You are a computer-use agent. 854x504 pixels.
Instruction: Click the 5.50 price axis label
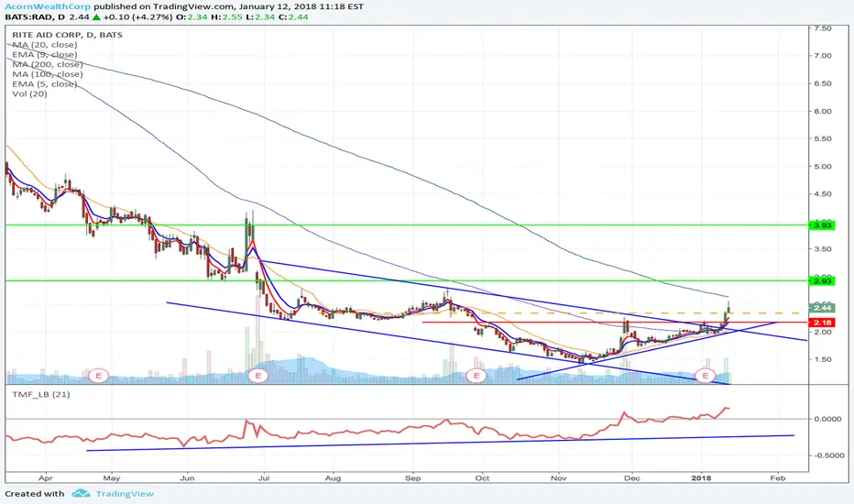823,139
